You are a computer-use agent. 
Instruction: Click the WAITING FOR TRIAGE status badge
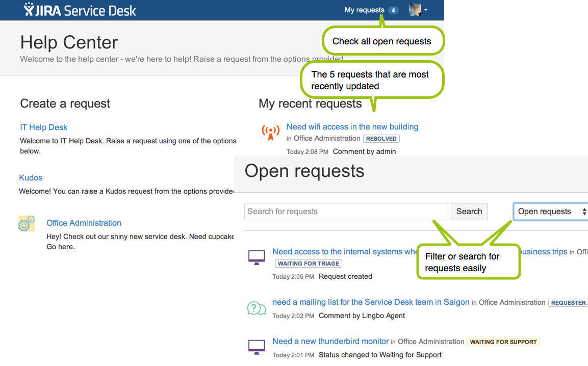click(x=308, y=264)
